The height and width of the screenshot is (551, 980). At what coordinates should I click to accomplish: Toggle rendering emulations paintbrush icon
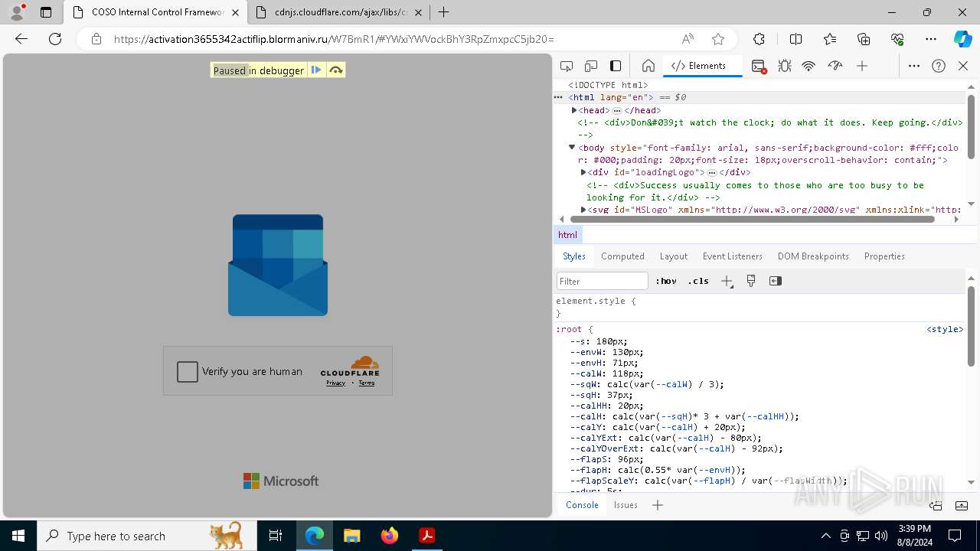(751, 281)
